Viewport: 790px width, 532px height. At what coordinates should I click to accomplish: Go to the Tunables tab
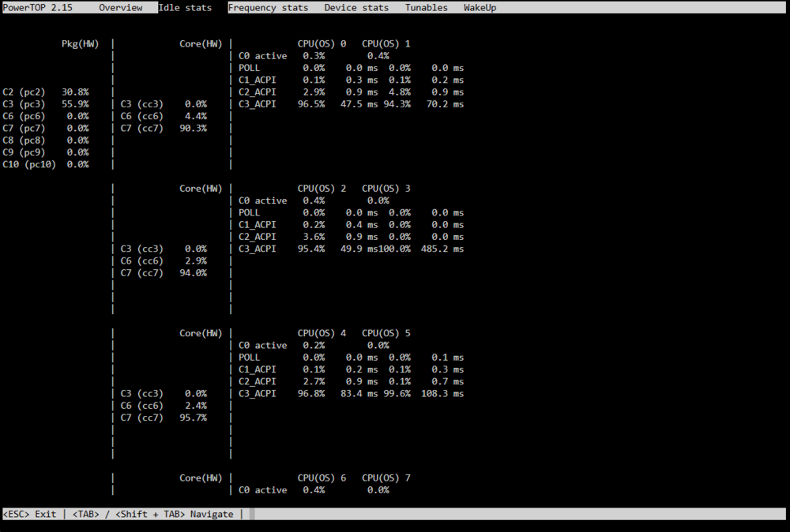[x=427, y=8]
